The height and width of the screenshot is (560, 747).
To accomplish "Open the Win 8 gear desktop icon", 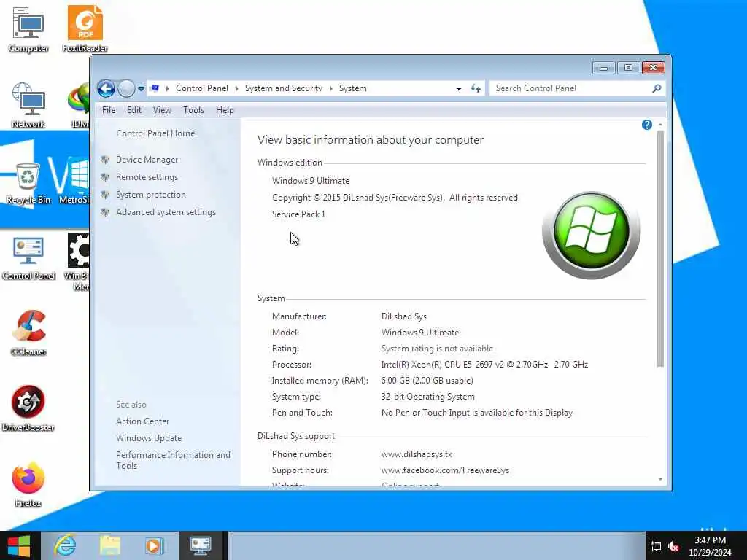I will (x=77, y=261).
